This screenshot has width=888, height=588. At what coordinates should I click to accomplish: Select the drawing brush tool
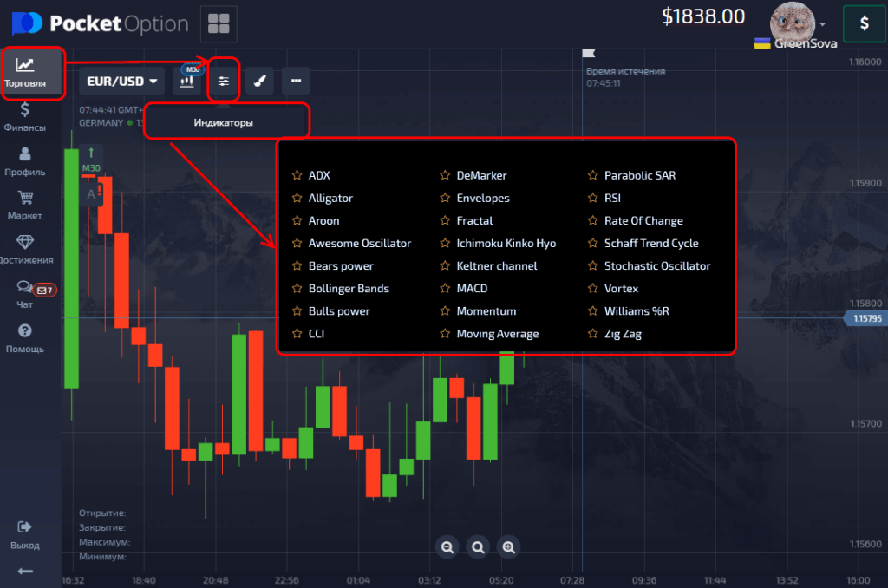pos(260,82)
